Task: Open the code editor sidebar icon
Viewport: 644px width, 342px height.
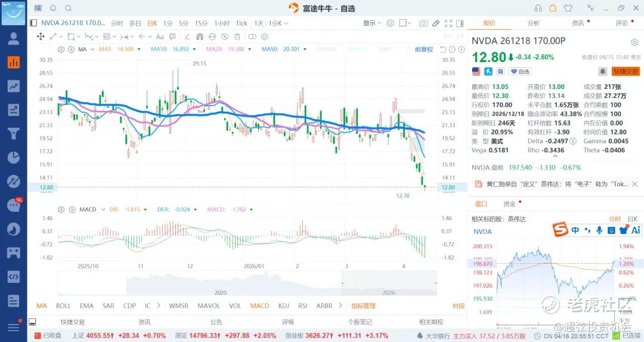Action: pos(14,276)
